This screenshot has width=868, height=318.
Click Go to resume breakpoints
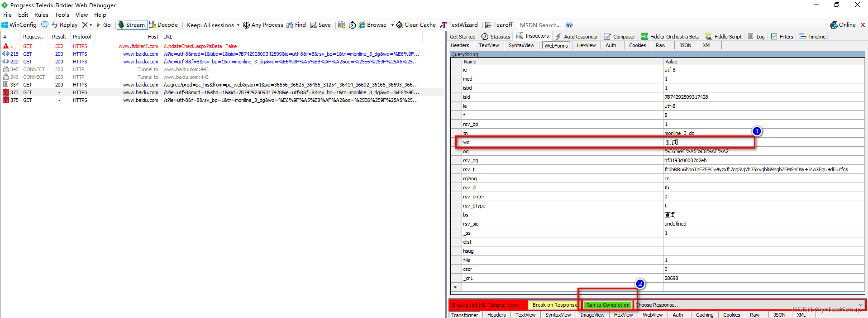(103, 25)
